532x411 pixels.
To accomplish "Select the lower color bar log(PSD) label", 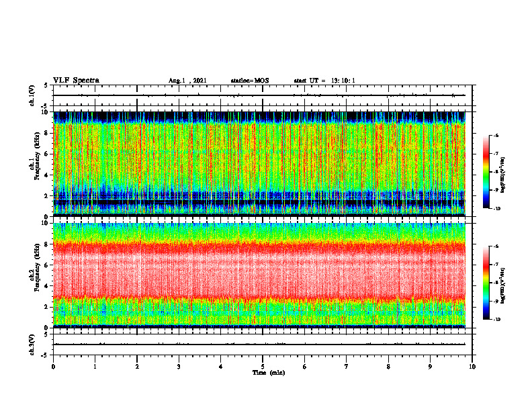I will click(503, 286).
